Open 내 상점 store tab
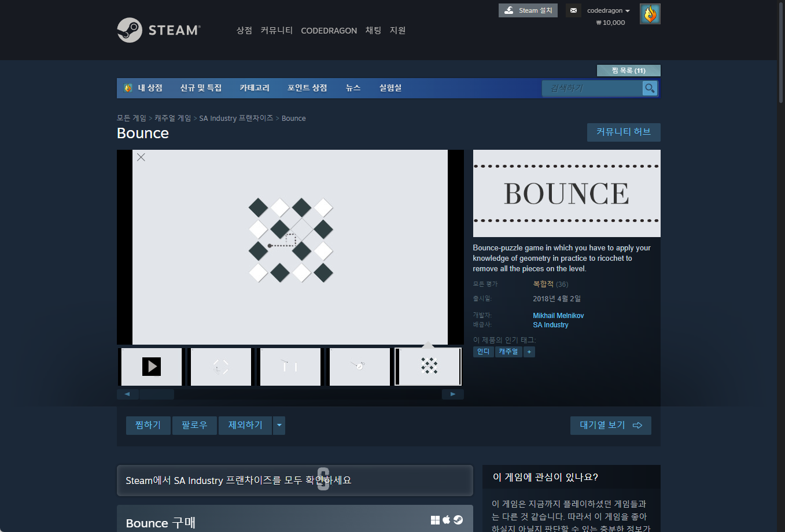 point(143,88)
